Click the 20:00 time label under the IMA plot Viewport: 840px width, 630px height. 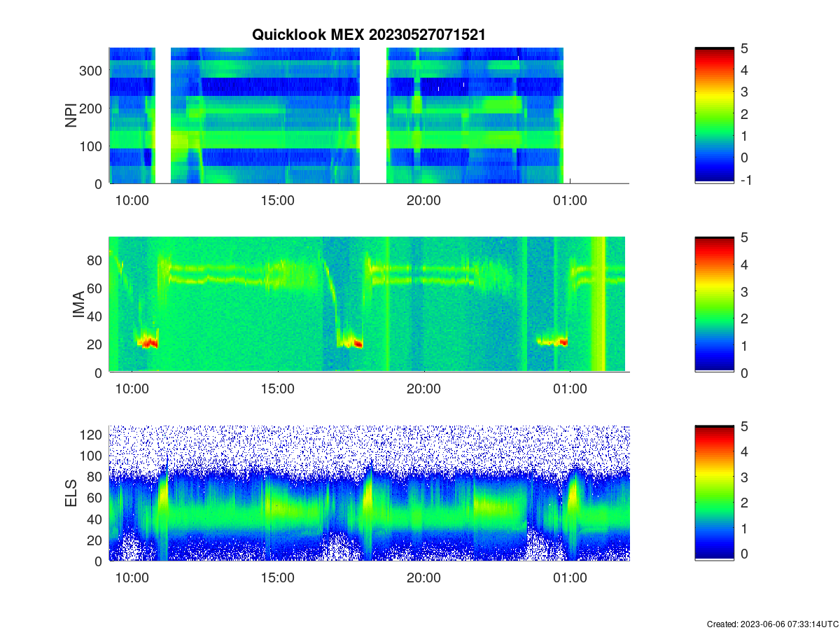(424, 390)
